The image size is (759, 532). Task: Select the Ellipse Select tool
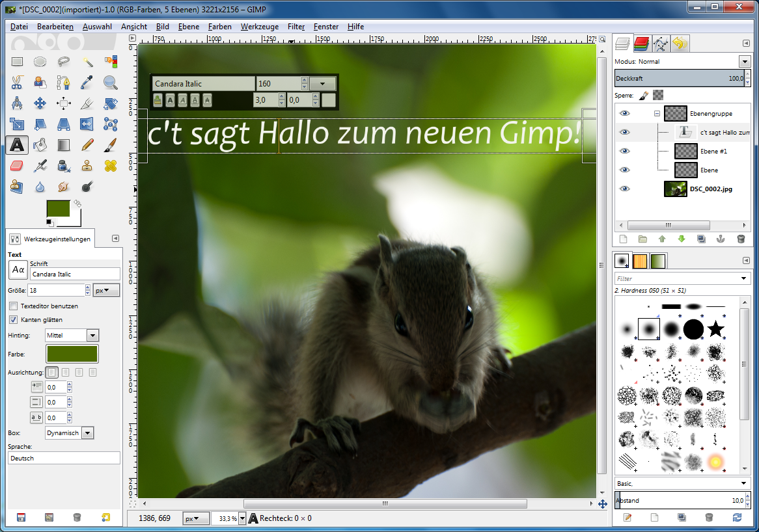pyautogui.click(x=40, y=61)
